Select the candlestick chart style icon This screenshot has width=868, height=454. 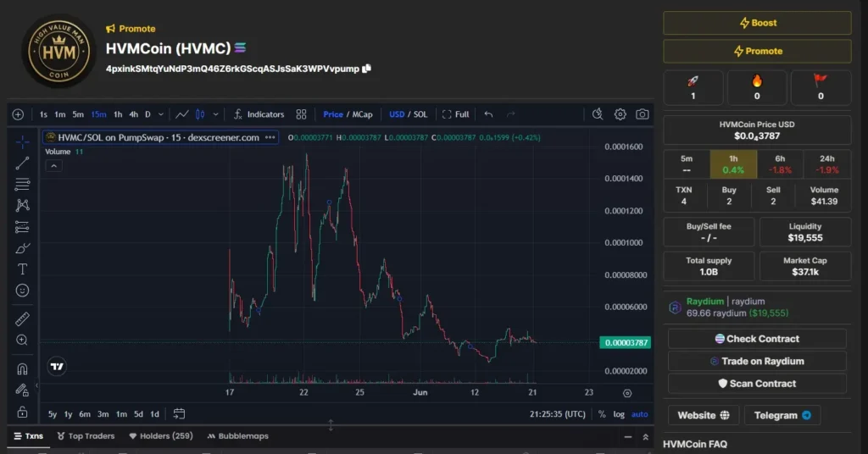(x=200, y=114)
